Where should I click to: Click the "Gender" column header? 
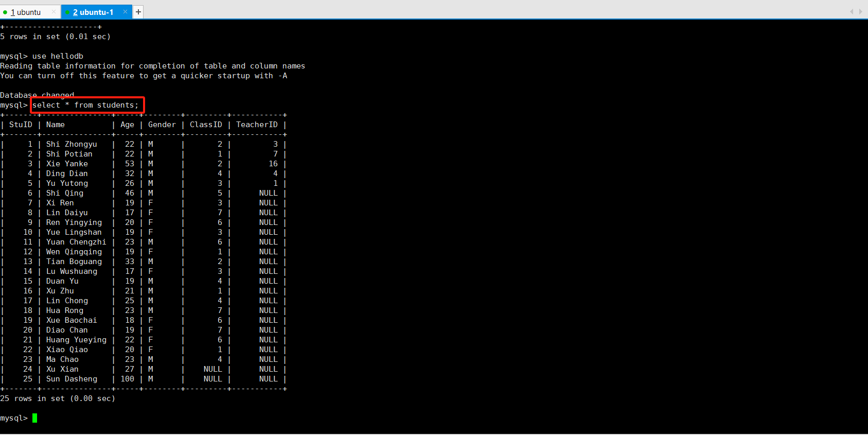[162, 125]
